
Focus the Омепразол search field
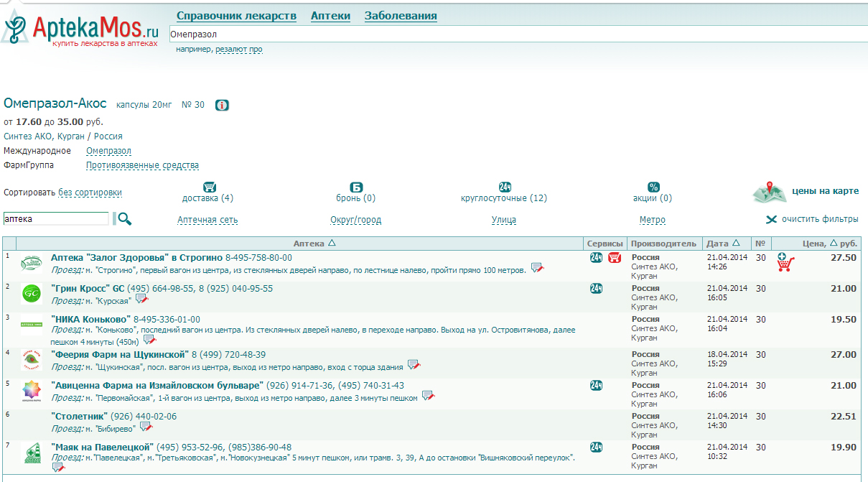pyautogui.click(x=517, y=34)
